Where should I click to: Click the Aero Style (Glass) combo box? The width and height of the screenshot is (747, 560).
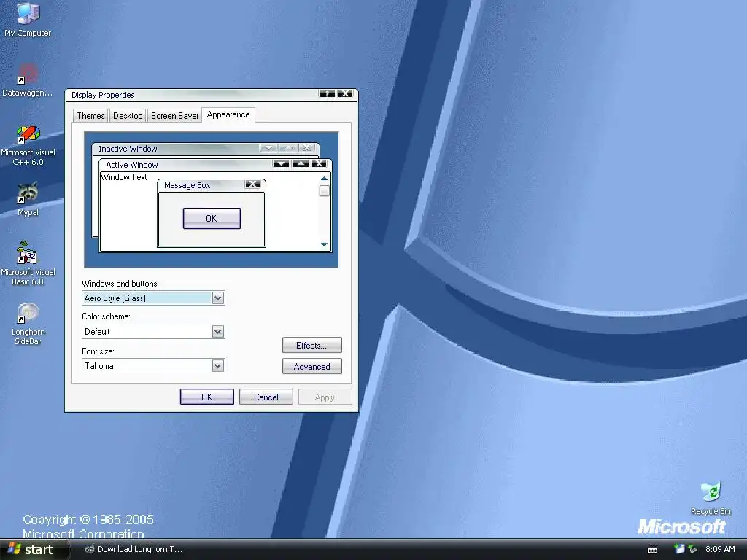coord(153,298)
